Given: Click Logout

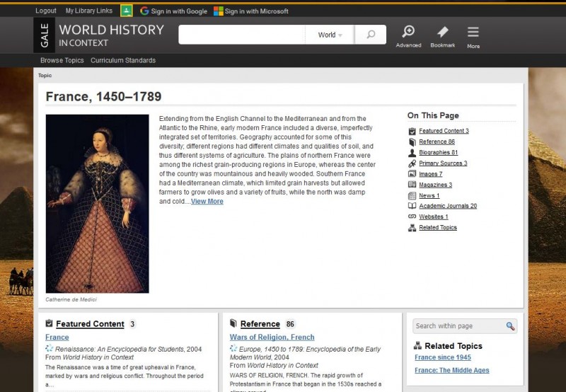Looking at the screenshot, I should pyautogui.click(x=46, y=11).
